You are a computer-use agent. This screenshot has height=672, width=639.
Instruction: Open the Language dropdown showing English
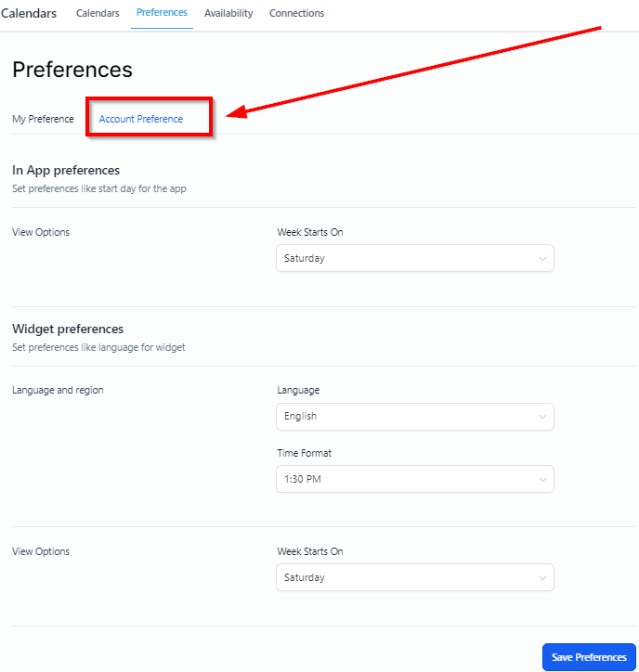[414, 417]
